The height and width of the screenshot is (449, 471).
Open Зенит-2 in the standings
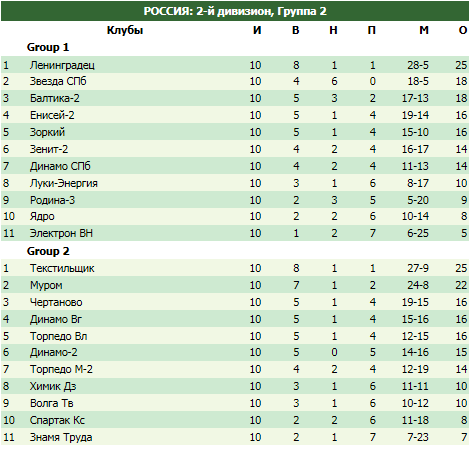(49, 149)
